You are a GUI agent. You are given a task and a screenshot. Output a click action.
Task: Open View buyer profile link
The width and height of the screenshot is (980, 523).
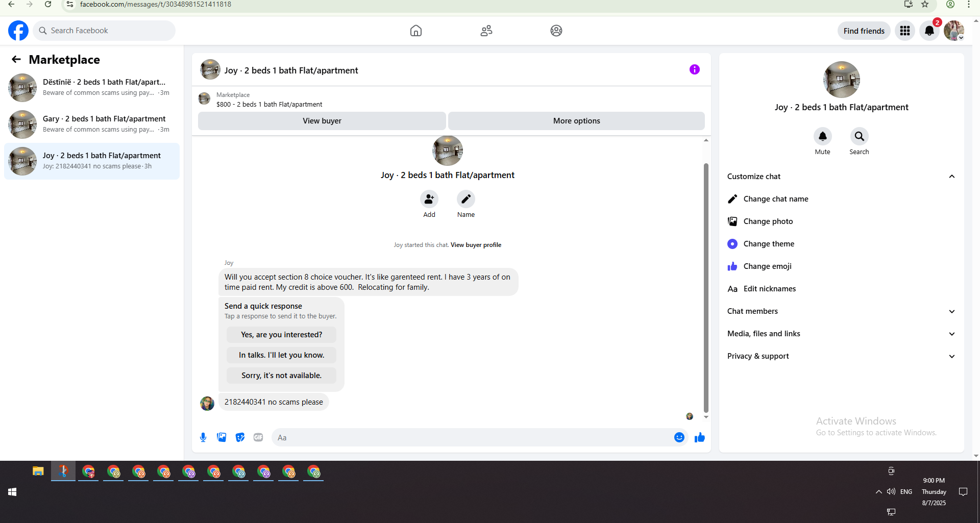pos(476,245)
